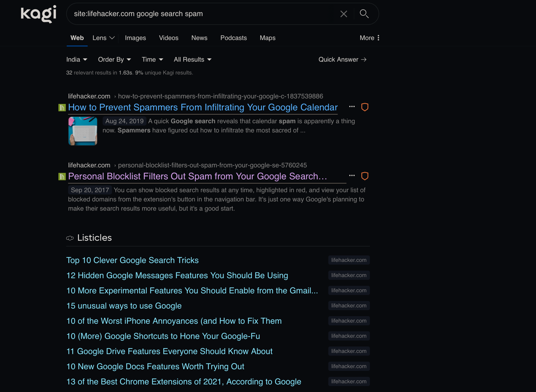Open '10 of the Worst iPhone Annoyances'
This screenshot has width=536, height=392.
(174, 321)
